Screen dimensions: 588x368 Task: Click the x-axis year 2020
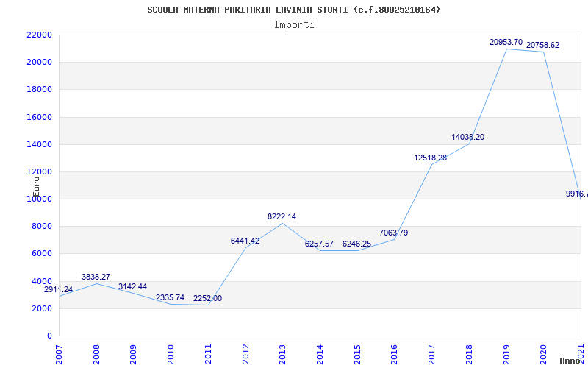(543, 355)
